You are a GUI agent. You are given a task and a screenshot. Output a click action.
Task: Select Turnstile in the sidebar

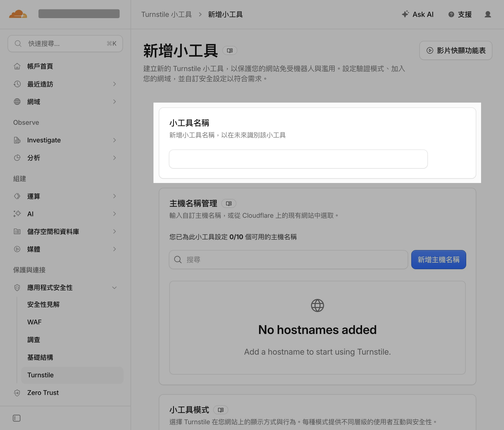click(x=72, y=375)
